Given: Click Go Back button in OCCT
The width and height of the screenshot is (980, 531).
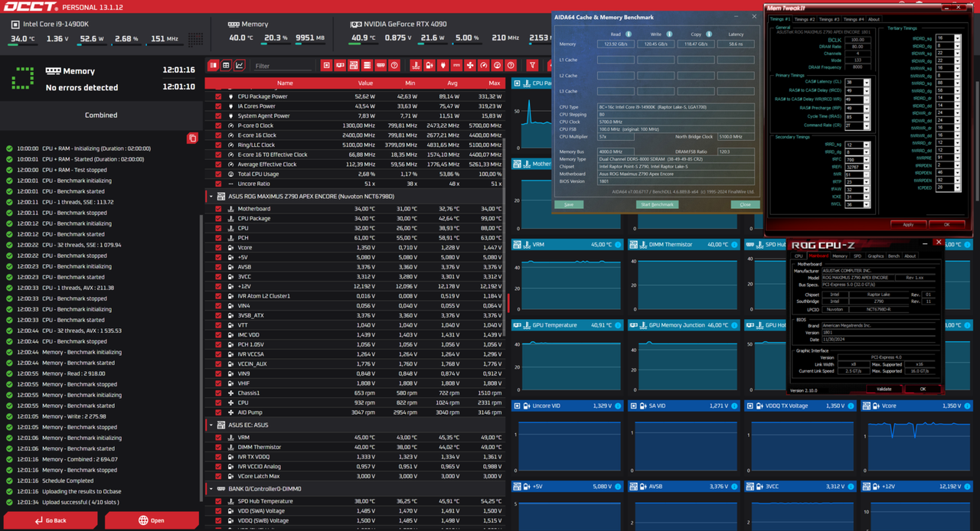Looking at the screenshot, I should coord(51,520).
